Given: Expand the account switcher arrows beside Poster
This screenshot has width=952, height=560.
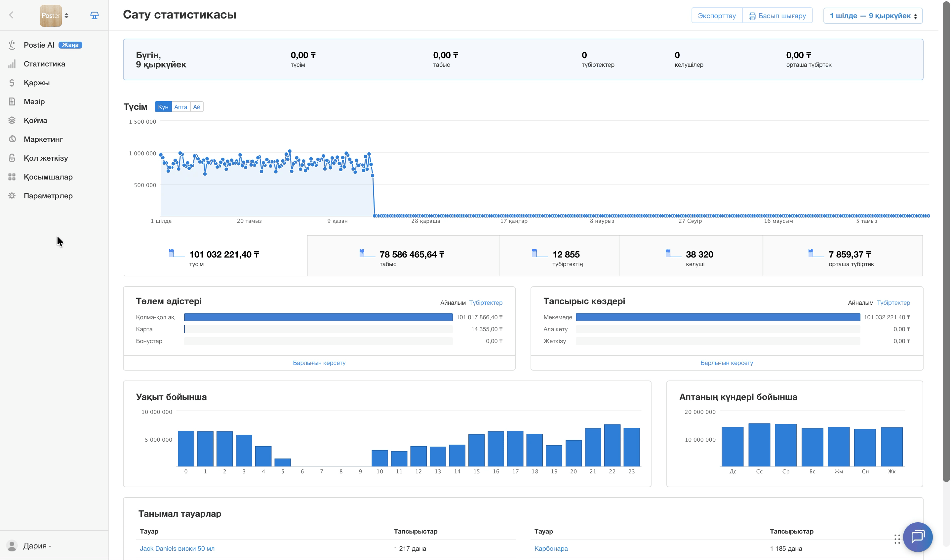Looking at the screenshot, I should click(x=66, y=16).
